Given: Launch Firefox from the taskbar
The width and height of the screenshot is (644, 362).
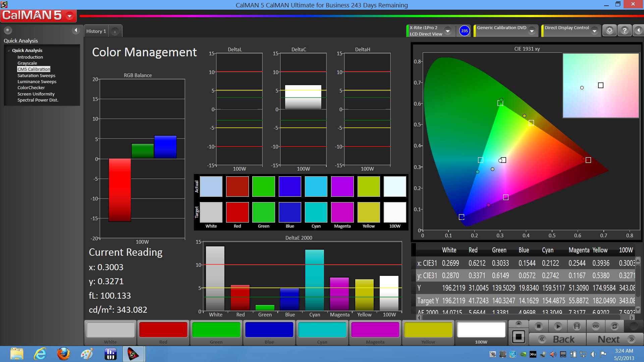Looking at the screenshot, I should (63, 354).
